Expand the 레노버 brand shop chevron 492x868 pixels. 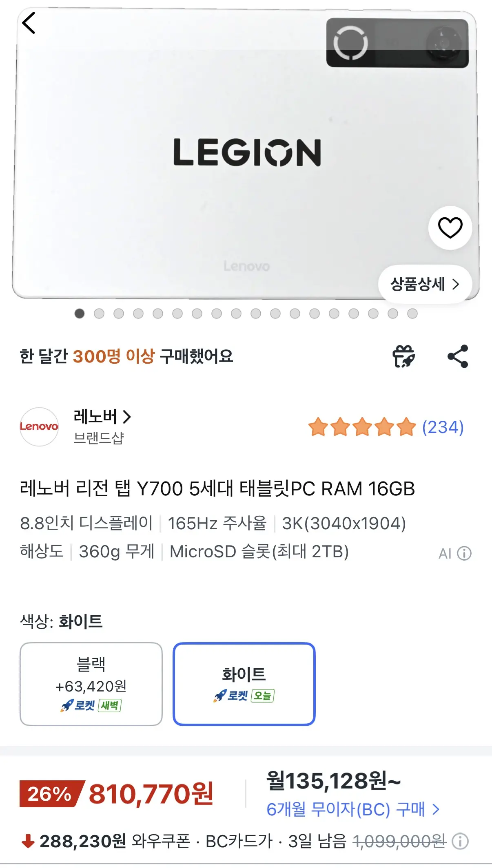(127, 416)
